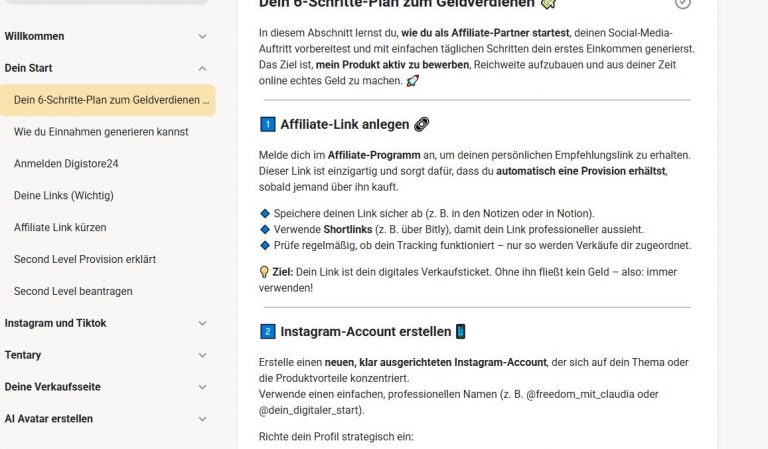
Task: Click the blue number 2 badge icon
Action: point(267,331)
